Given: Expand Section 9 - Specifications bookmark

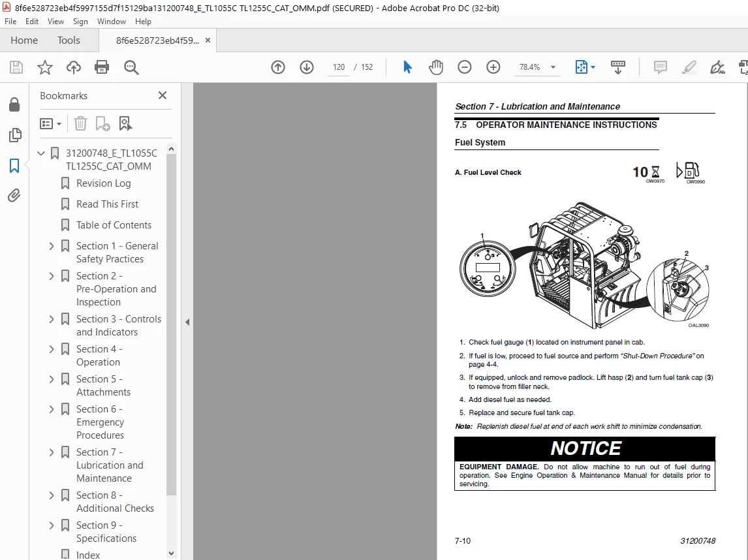Looking at the screenshot, I should coord(52,525).
